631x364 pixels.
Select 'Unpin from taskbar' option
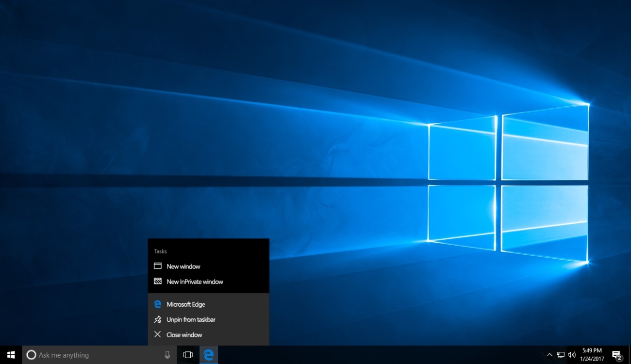191,319
